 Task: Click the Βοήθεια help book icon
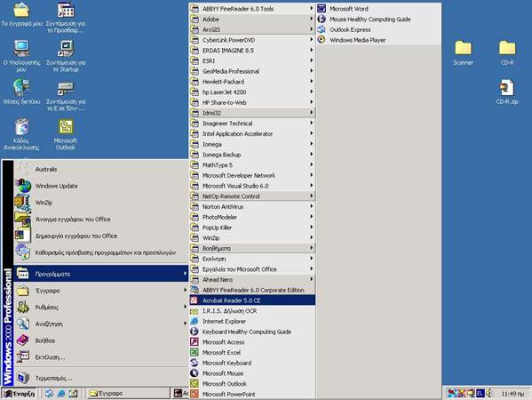[23, 340]
